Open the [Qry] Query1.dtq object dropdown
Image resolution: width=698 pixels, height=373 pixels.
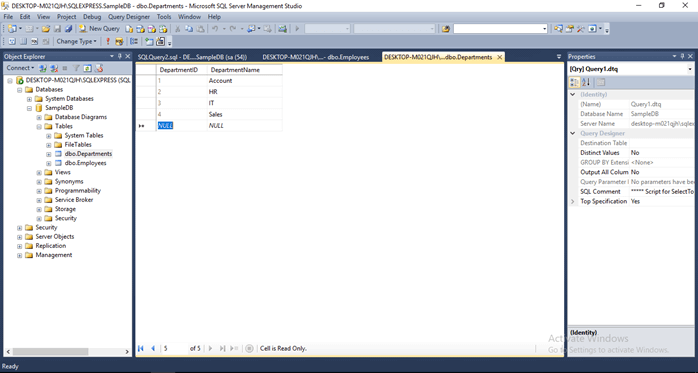[x=690, y=69]
